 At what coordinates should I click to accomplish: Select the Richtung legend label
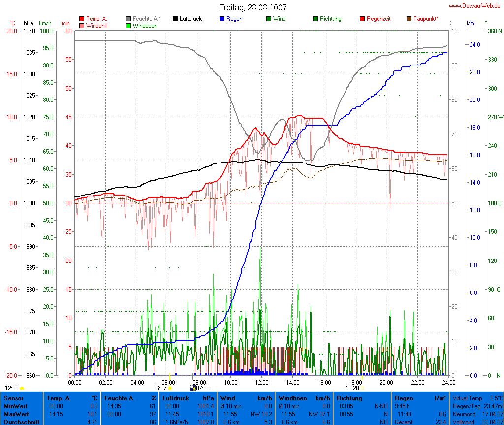(x=330, y=19)
